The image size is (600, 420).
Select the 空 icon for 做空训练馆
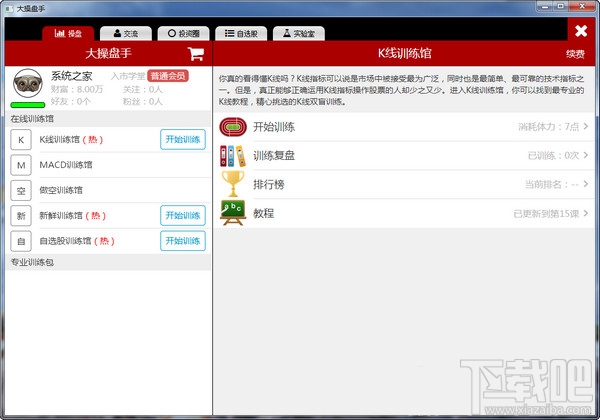coord(21,190)
